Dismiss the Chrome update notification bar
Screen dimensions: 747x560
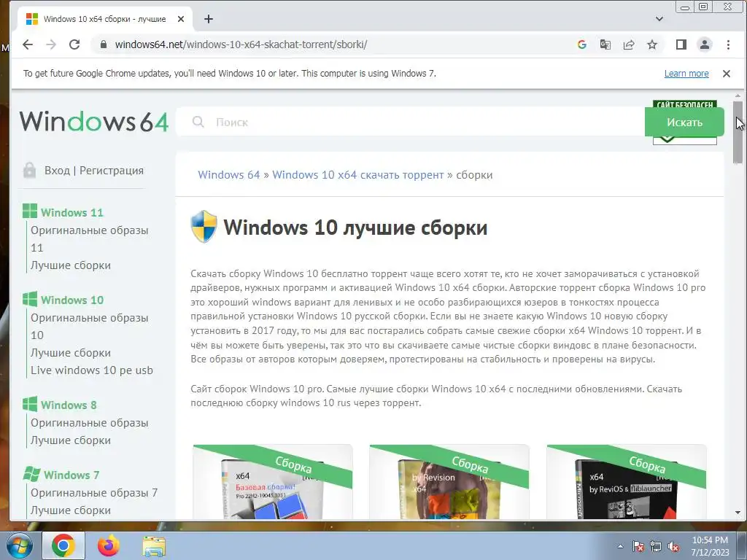tap(727, 74)
